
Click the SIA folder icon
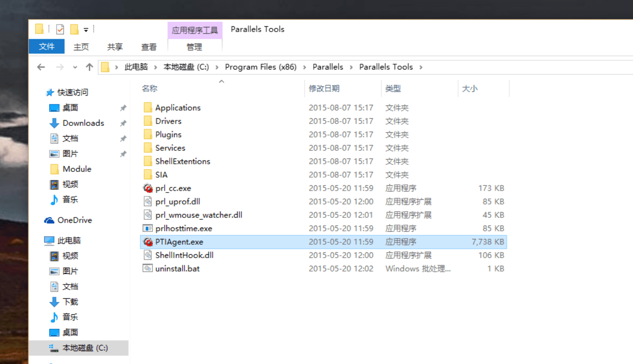148,174
